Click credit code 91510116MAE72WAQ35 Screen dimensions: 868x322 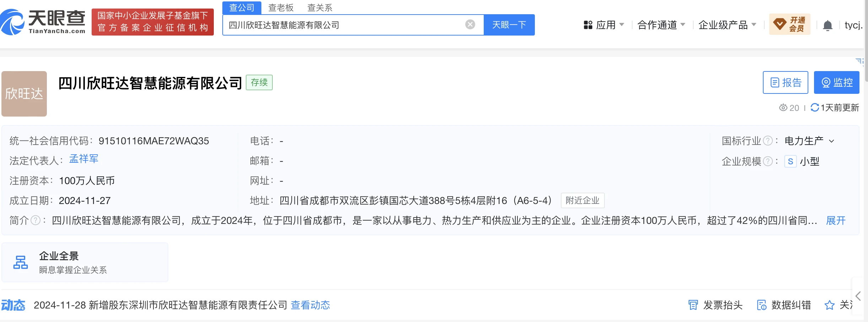[x=154, y=141]
